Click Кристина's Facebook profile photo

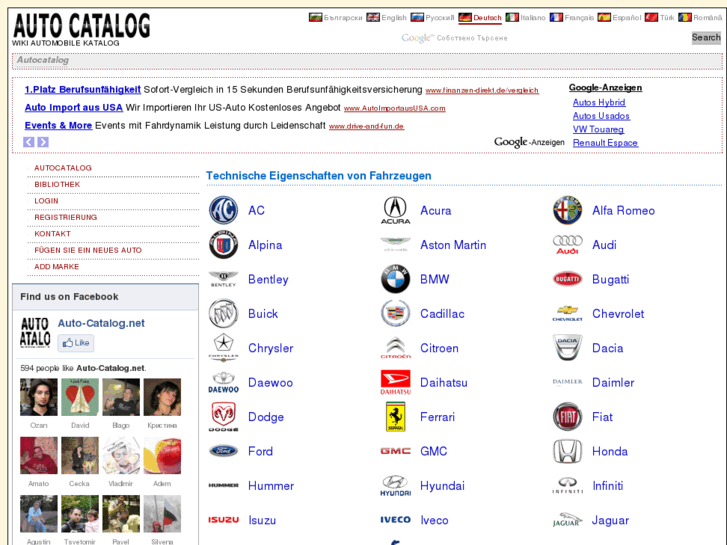point(162,397)
